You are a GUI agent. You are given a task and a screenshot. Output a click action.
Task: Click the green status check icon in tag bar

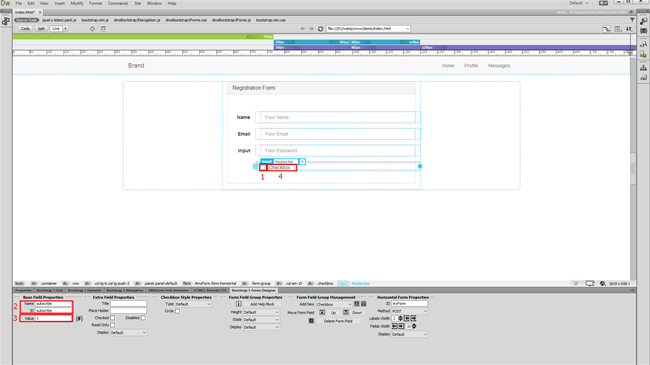point(576,283)
